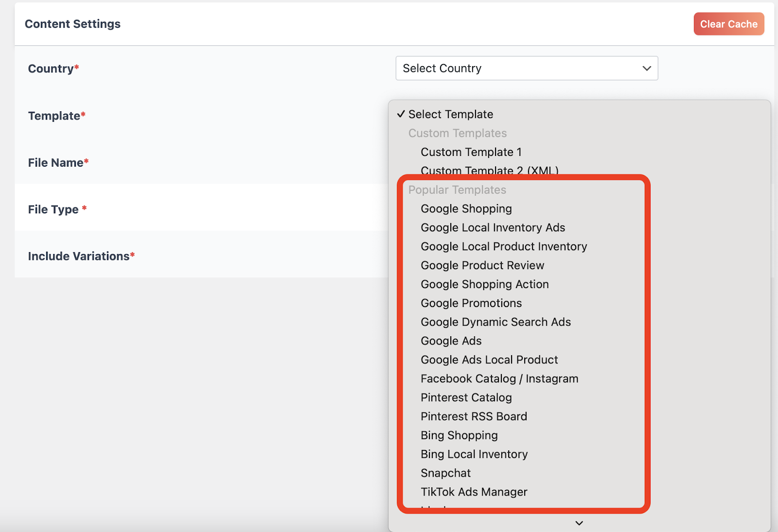Image resolution: width=778 pixels, height=532 pixels.
Task: Click the Clear Cache button
Action: point(728,24)
